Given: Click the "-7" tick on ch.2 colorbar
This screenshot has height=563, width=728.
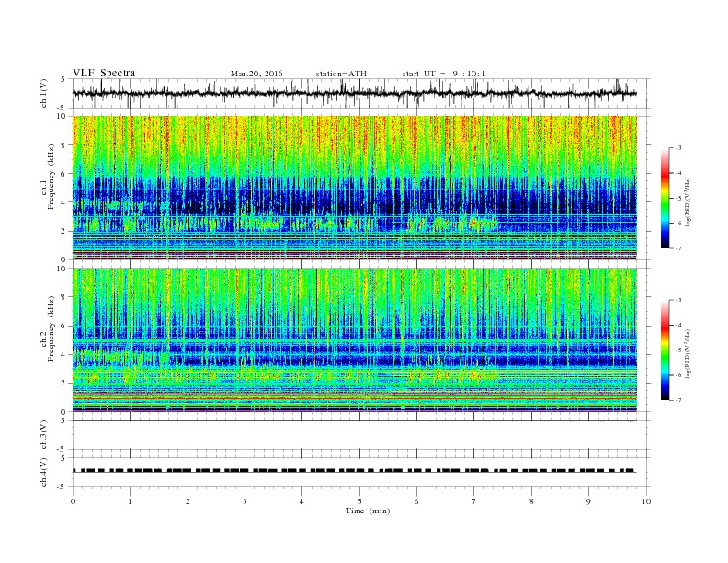Looking at the screenshot, I should coord(678,400).
